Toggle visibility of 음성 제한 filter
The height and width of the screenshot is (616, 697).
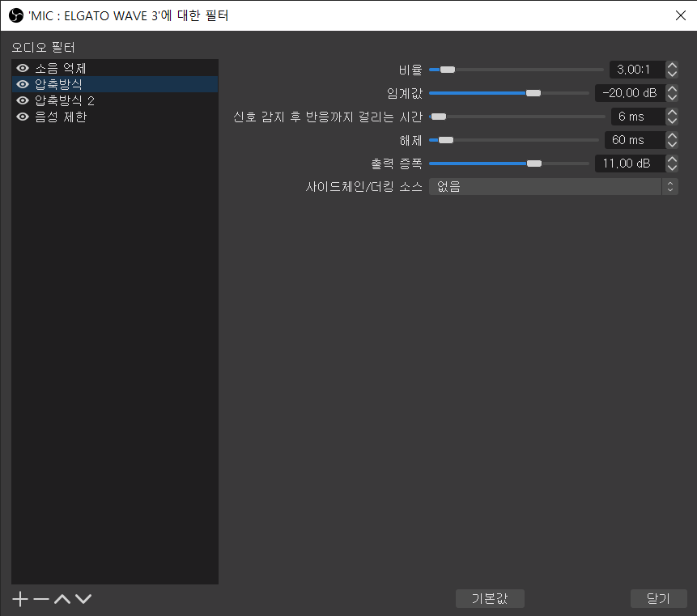click(x=22, y=117)
